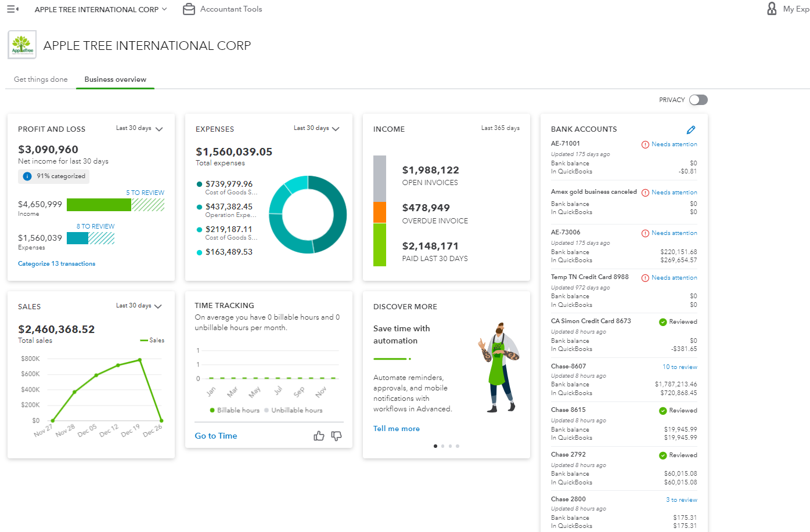Image resolution: width=810 pixels, height=532 pixels.
Task: Click $2,148,171 paid last 30 days
Action: pos(430,246)
